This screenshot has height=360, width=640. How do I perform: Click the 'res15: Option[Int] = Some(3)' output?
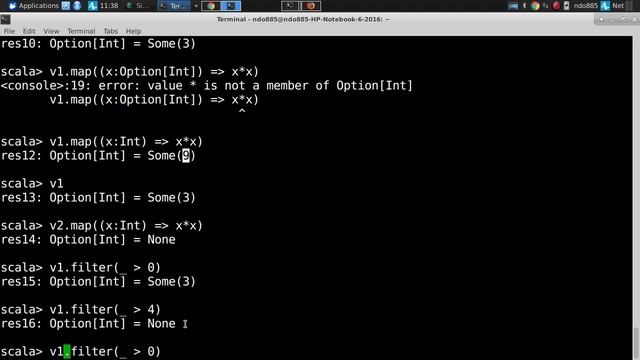coord(98,282)
